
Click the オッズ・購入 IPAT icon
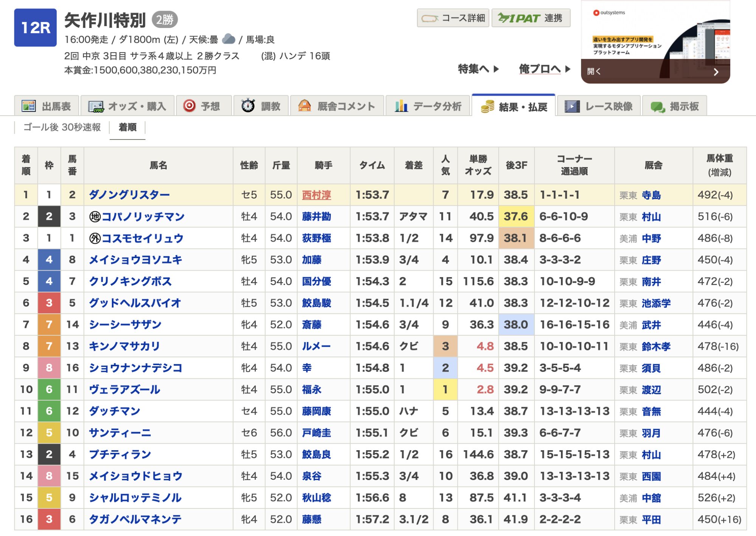pyautogui.click(x=96, y=107)
